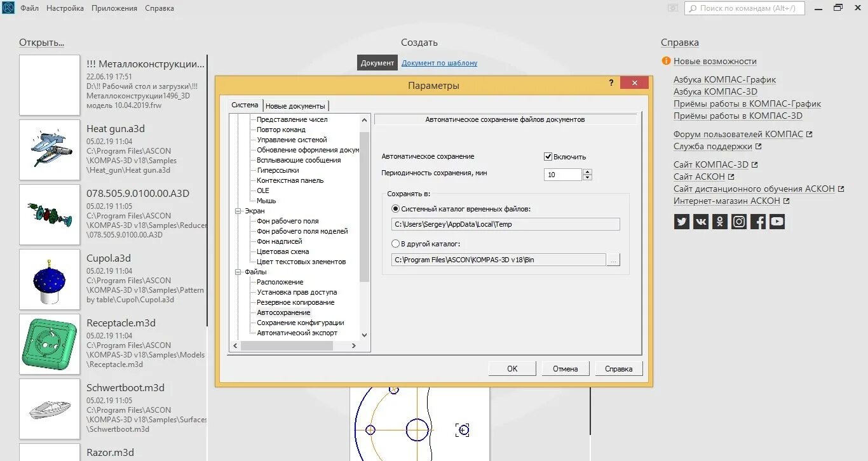The height and width of the screenshot is (461, 868).
Task: Click the other catalog path field
Action: point(499,260)
